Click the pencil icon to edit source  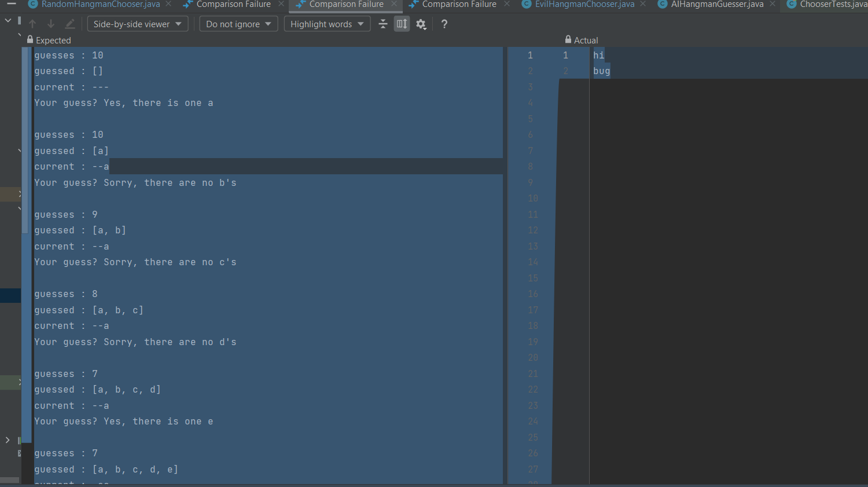(70, 24)
